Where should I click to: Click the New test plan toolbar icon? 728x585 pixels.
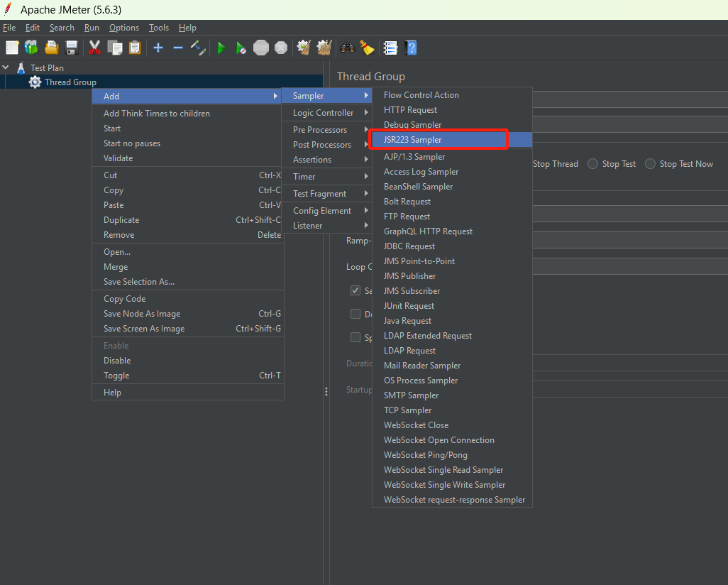click(12, 48)
